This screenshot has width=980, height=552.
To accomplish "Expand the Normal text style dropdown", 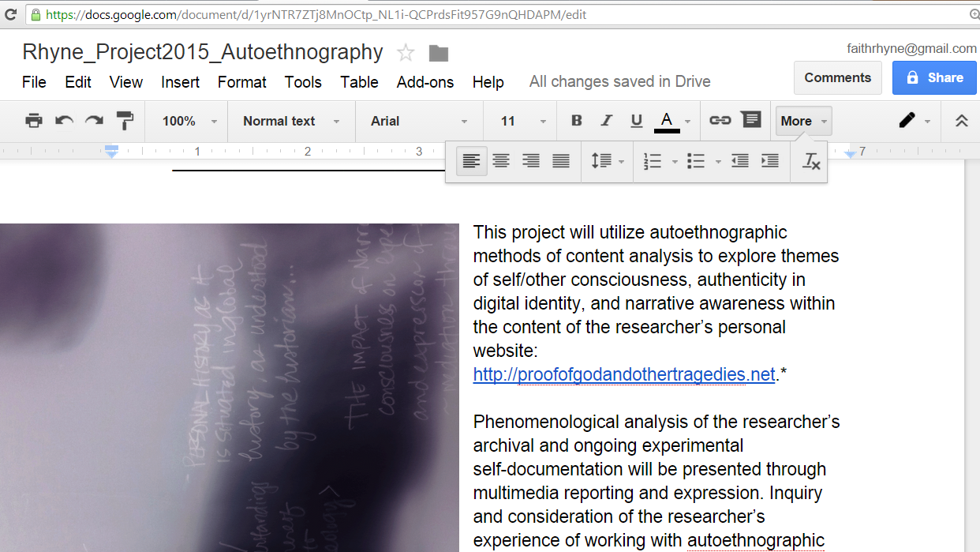I will click(x=290, y=121).
